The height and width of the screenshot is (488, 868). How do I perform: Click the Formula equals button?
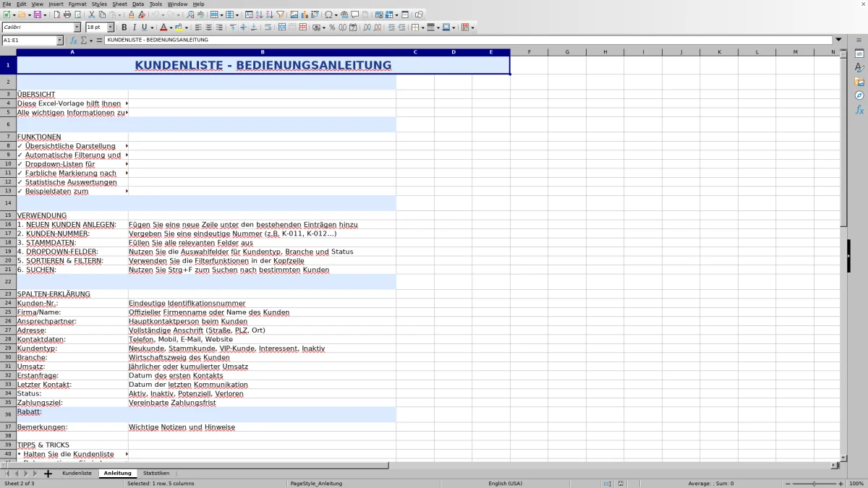coord(99,40)
